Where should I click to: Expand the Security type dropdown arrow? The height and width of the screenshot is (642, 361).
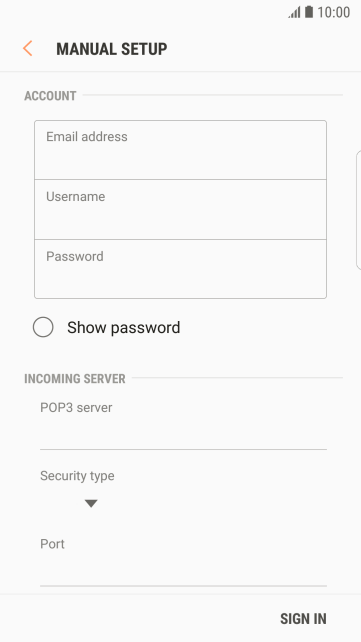coord(91,504)
